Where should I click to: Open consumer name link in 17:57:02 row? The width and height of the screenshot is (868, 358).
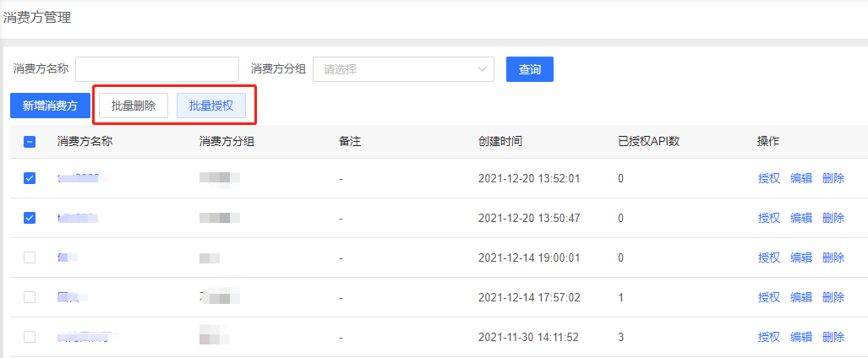coord(73,297)
